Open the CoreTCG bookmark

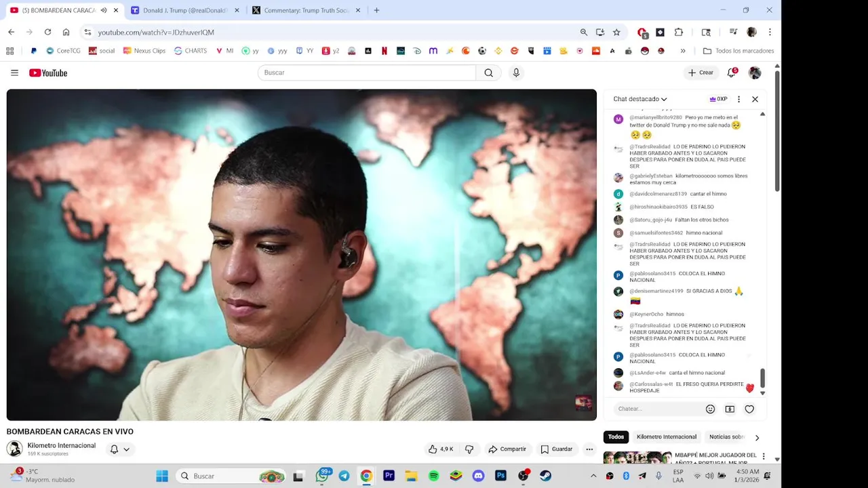point(62,51)
